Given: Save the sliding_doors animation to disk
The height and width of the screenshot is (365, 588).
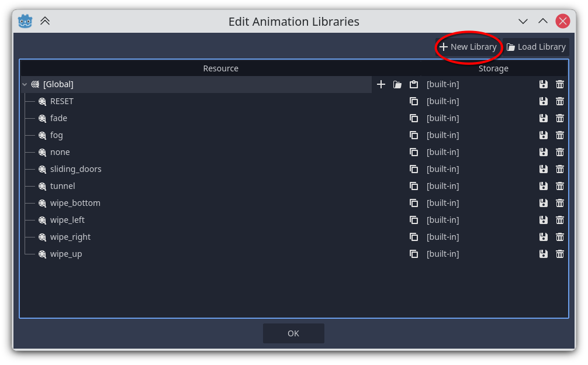Looking at the screenshot, I should pos(543,168).
